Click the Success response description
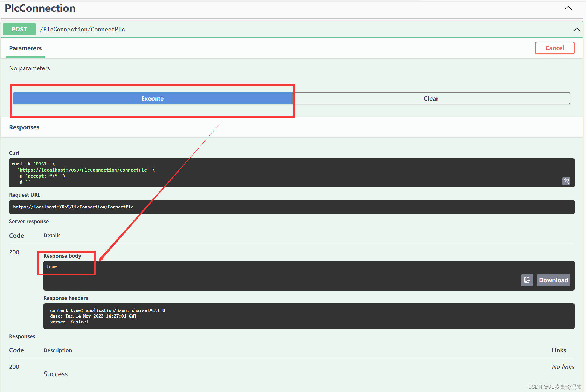This screenshot has height=392, width=586. tap(56, 374)
